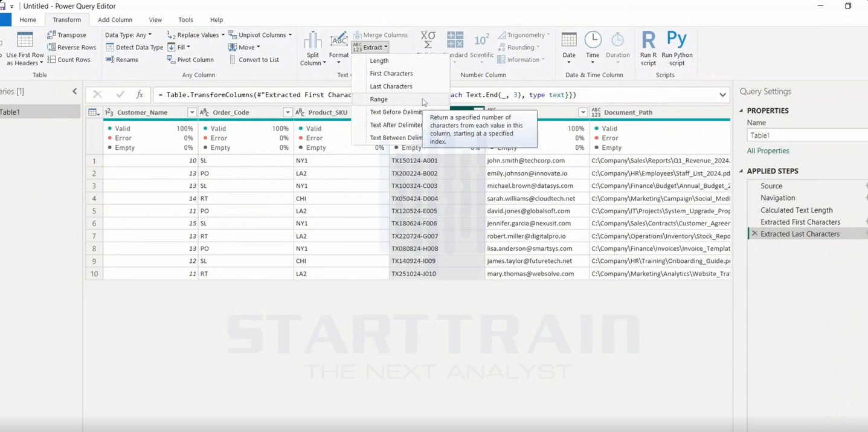Image resolution: width=868 pixels, height=432 pixels.
Task: Open the Trigonometry dropdown
Action: [x=524, y=35]
